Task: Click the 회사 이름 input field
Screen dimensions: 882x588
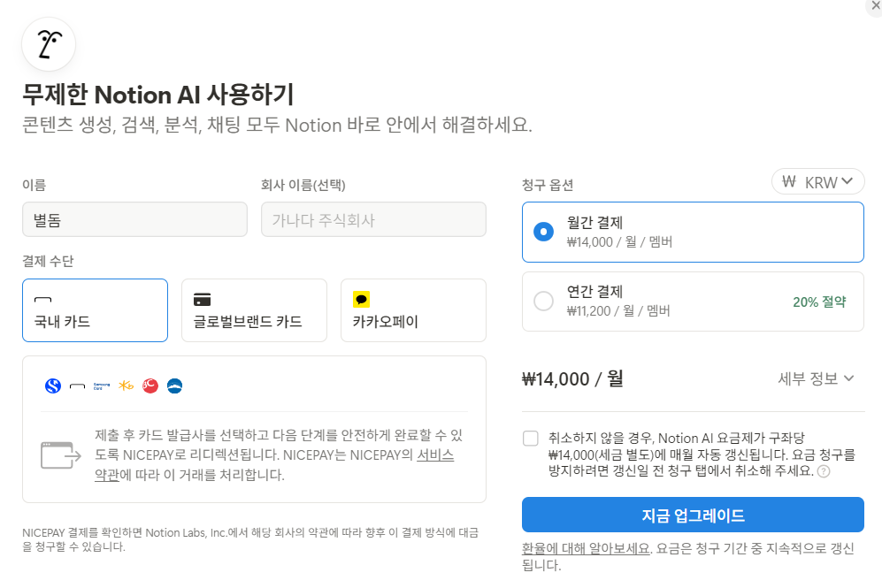Action: click(x=373, y=218)
